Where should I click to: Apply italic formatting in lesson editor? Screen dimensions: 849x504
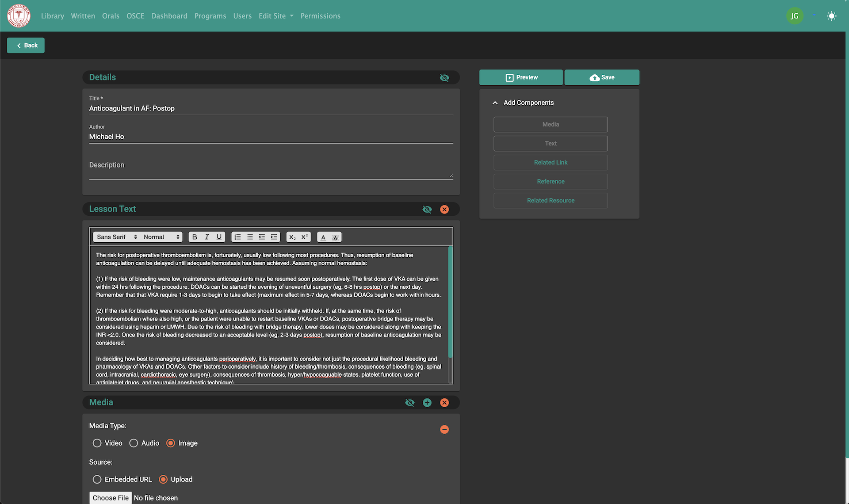click(x=207, y=237)
